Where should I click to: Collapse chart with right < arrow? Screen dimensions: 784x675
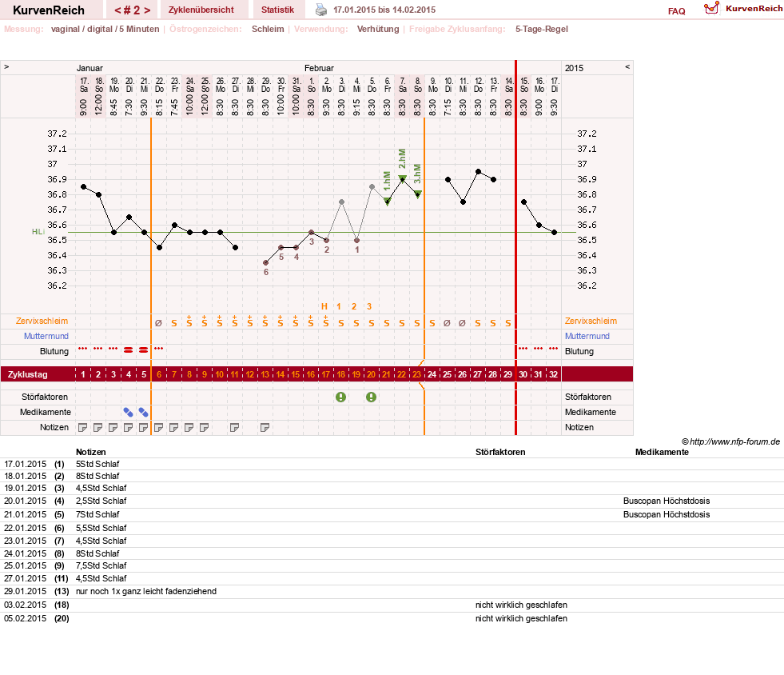[x=627, y=66]
